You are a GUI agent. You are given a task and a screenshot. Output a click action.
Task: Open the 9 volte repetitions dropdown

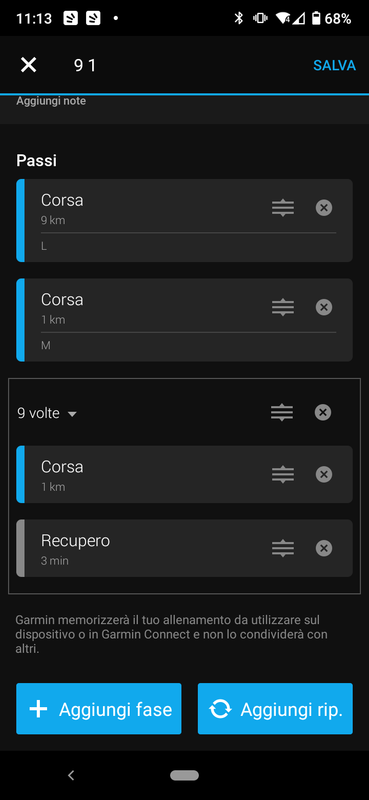[x=47, y=413]
